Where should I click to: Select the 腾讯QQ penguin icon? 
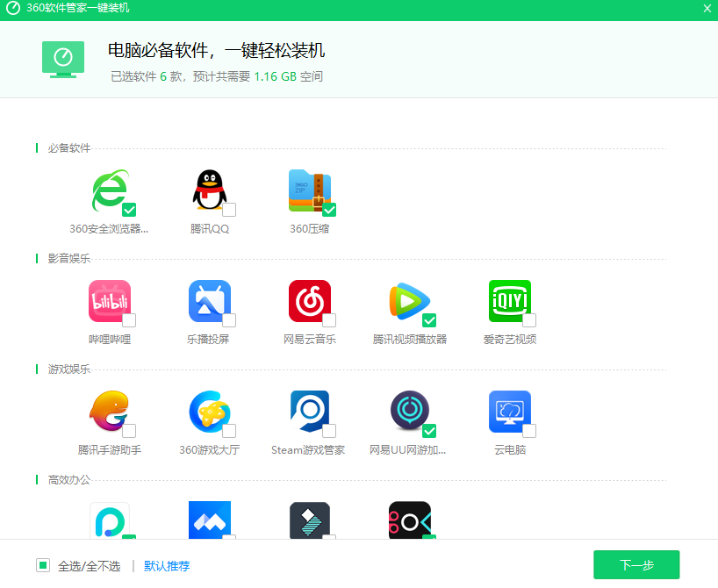coord(209,190)
